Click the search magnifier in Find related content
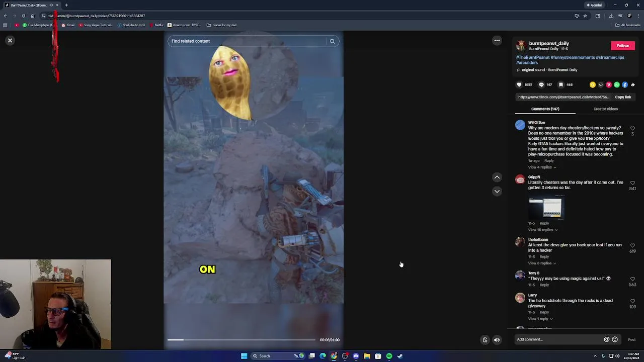This screenshot has height=362, width=644. 332,41
